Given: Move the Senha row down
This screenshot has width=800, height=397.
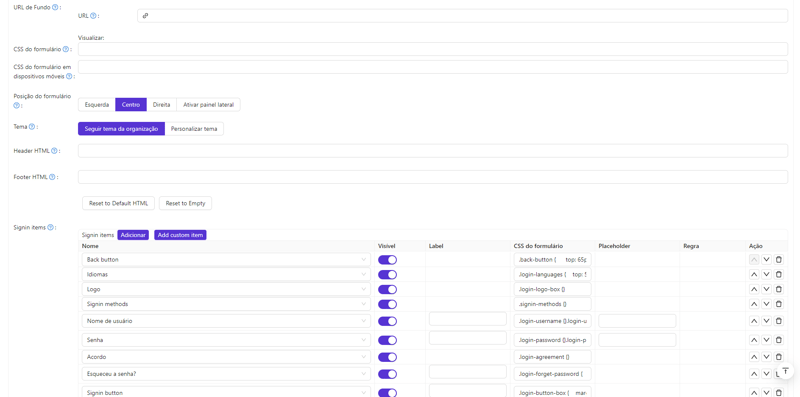Looking at the screenshot, I should pos(766,340).
